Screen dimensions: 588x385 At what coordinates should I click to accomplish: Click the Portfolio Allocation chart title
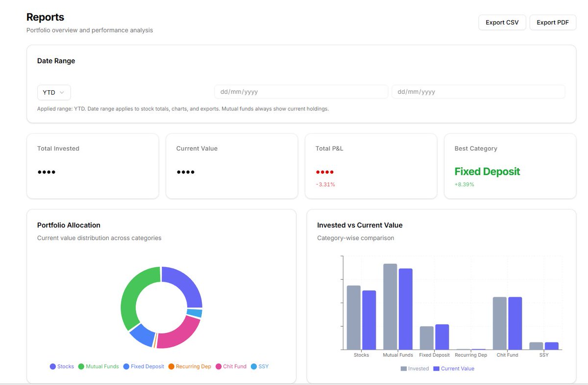(69, 225)
